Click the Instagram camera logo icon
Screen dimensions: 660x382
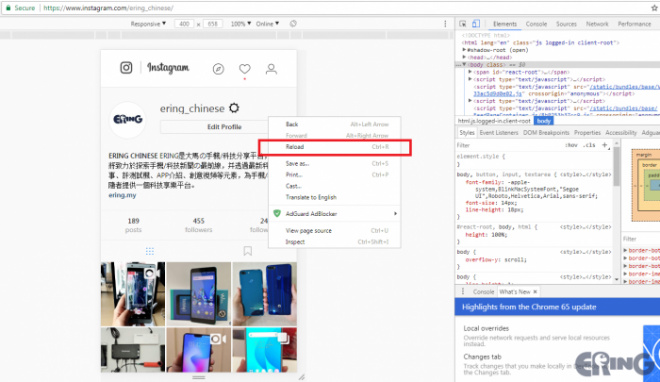tap(126, 67)
